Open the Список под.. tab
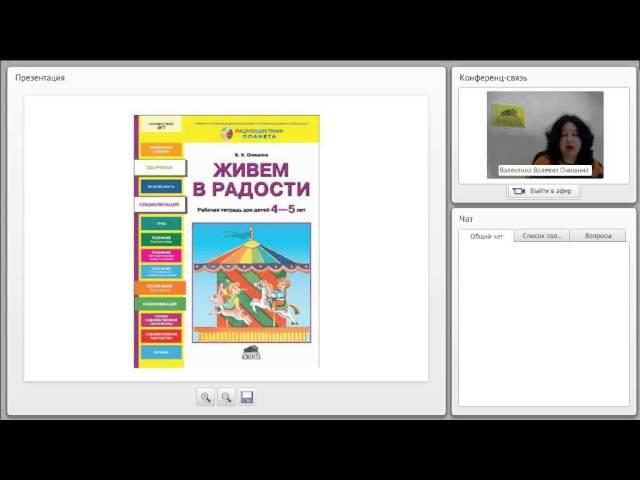This screenshot has height=480, width=640. pos(542,236)
